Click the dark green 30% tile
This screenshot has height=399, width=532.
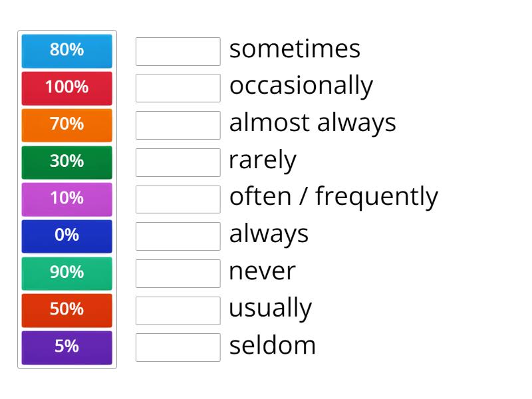(66, 162)
